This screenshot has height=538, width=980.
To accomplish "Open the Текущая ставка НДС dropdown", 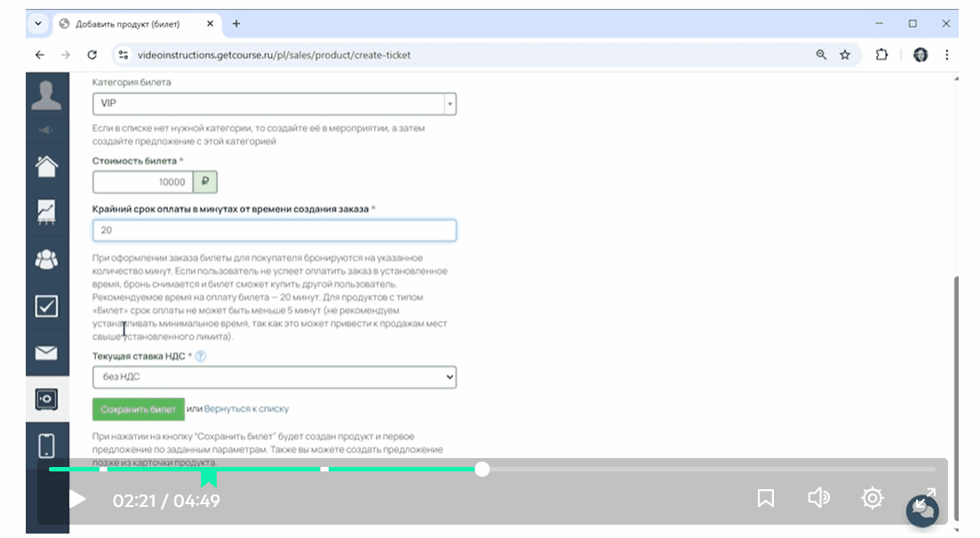I will pyautogui.click(x=274, y=377).
